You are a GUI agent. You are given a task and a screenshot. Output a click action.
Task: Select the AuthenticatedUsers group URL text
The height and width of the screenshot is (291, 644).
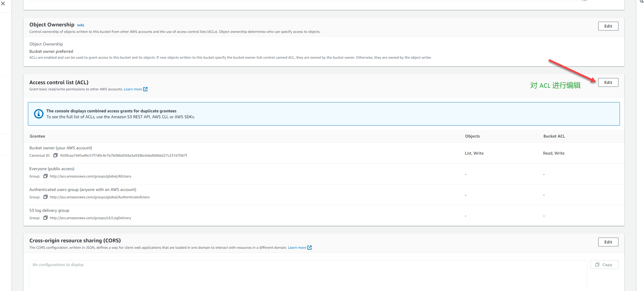pos(100,197)
